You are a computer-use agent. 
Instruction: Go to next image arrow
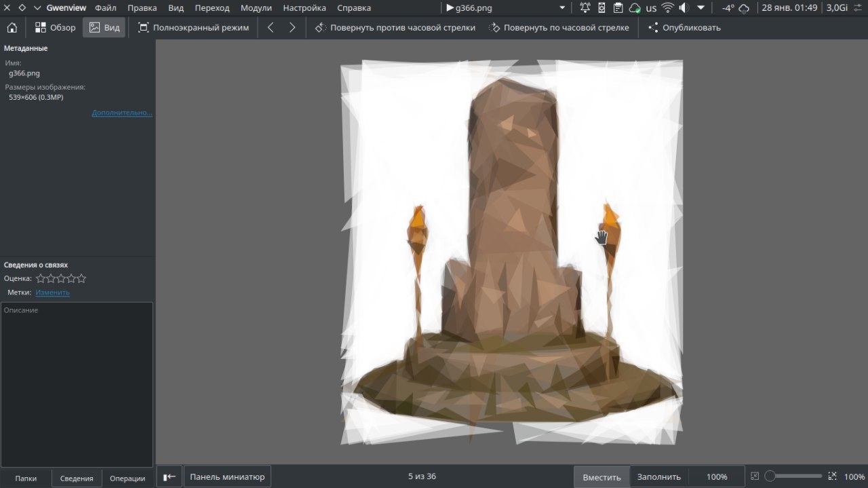[x=292, y=28]
